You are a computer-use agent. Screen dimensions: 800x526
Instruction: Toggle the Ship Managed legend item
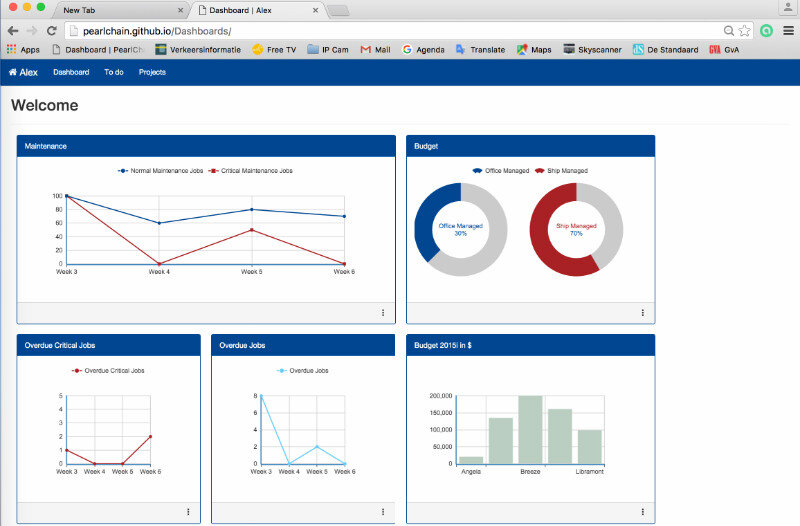(561, 171)
